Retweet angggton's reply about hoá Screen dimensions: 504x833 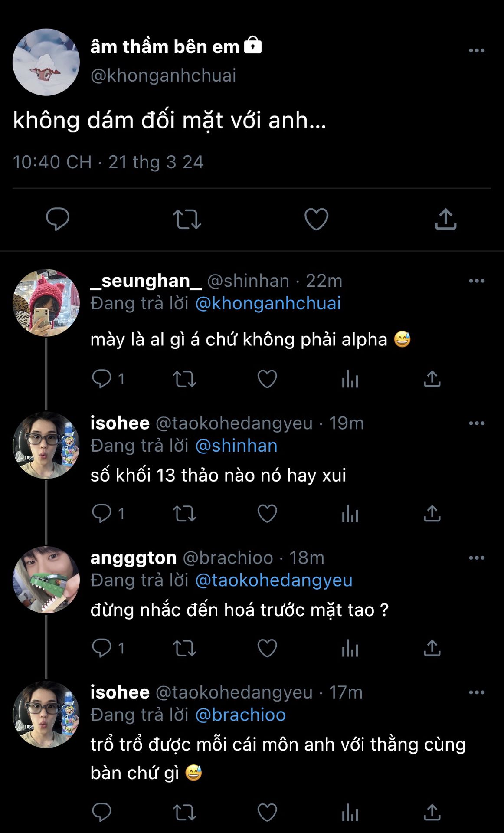point(184,648)
